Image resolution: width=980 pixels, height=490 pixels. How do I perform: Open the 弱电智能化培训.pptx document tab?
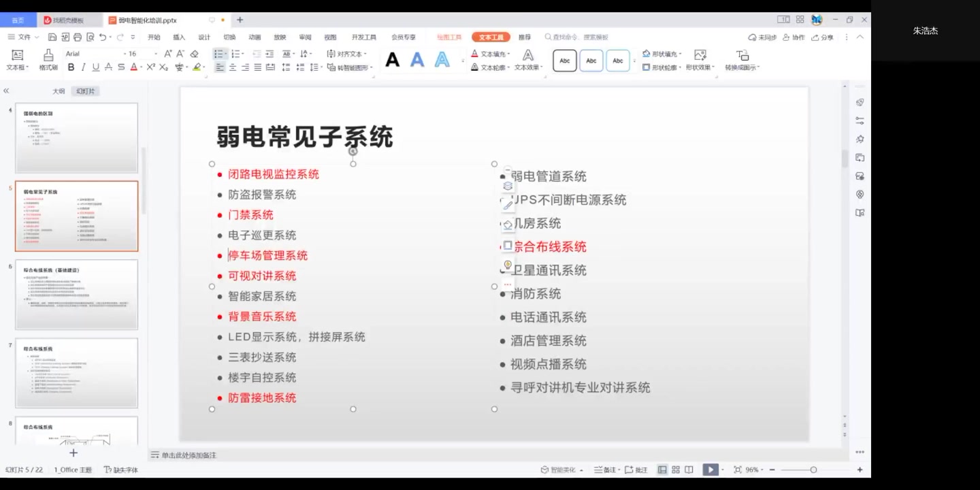(146, 20)
